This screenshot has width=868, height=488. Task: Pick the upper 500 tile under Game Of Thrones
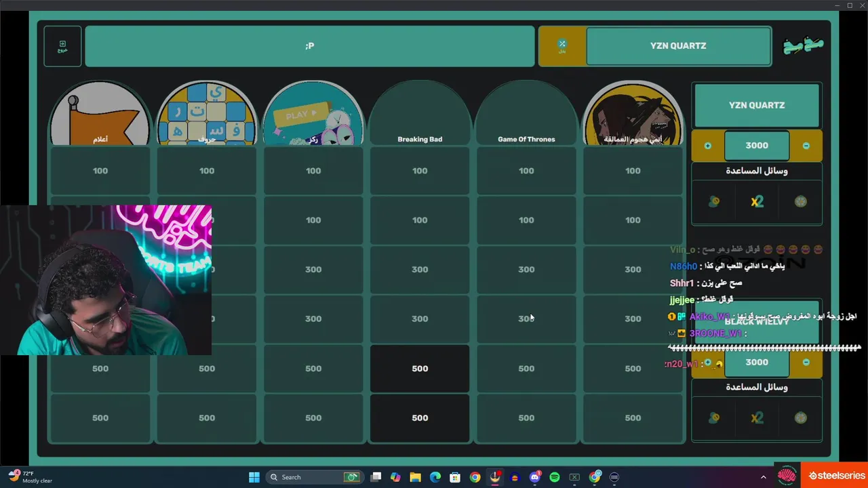pyautogui.click(x=526, y=369)
